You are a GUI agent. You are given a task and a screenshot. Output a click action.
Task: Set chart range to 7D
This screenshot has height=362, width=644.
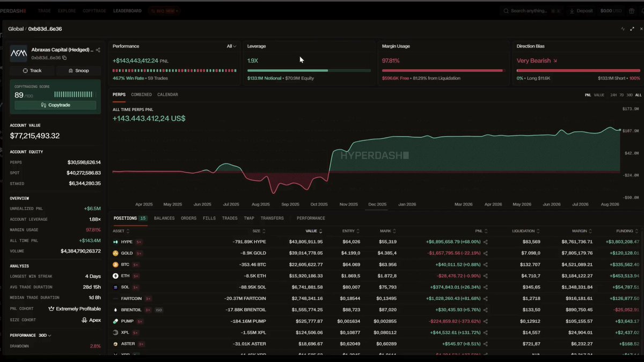(x=621, y=95)
